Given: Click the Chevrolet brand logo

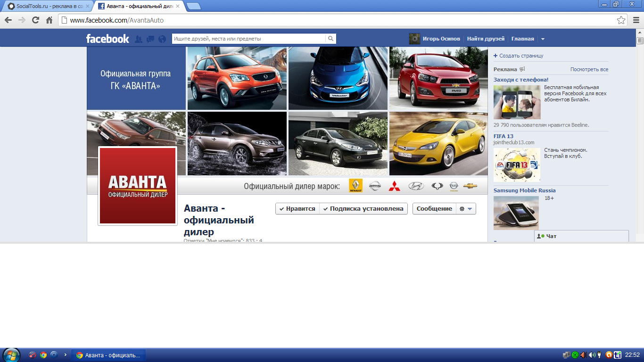Looking at the screenshot, I should click(x=470, y=186).
